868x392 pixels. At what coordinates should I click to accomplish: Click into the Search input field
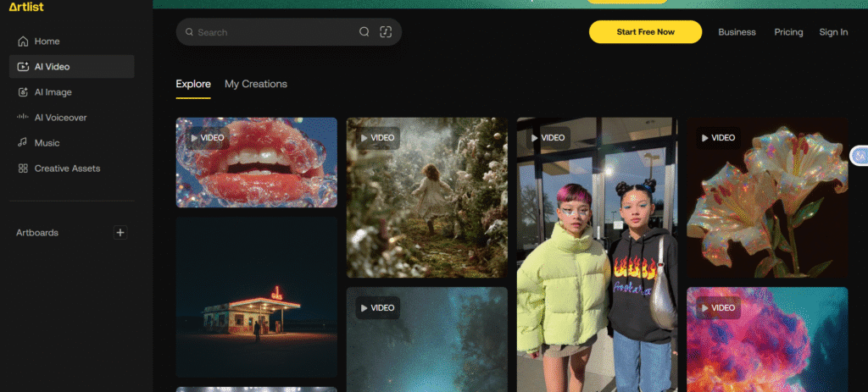pos(271,32)
